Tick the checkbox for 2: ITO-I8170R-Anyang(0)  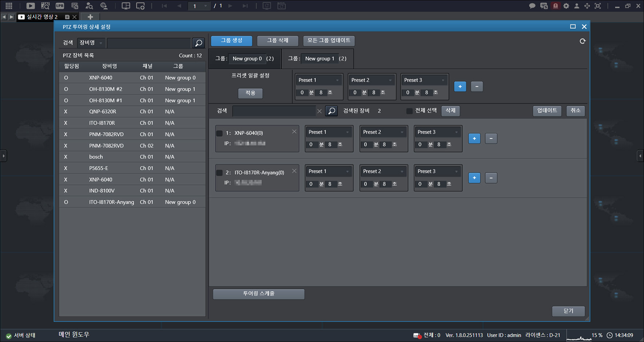220,173
